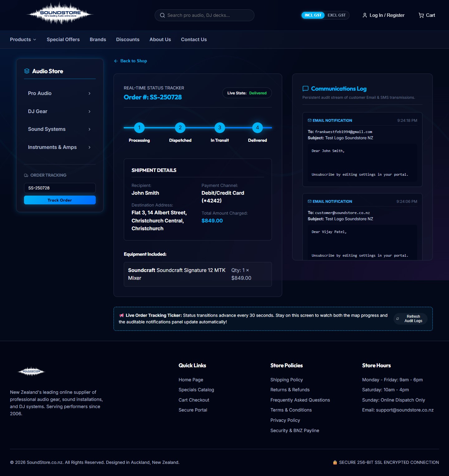Viewport: 449px width, 476px height.
Task: Click the Track Order button
Action: pyautogui.click(x=60, y=200)
